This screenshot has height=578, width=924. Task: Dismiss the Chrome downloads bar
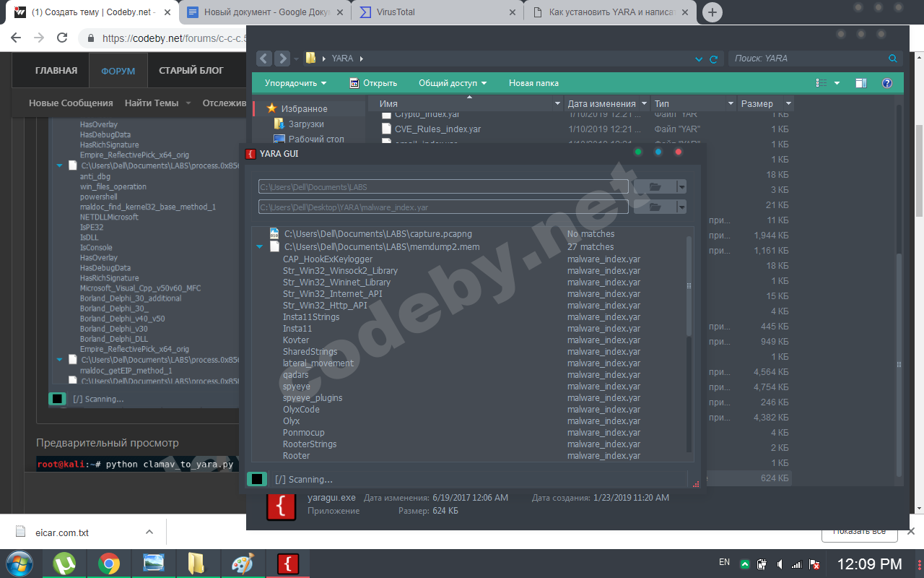pos(912,532)
